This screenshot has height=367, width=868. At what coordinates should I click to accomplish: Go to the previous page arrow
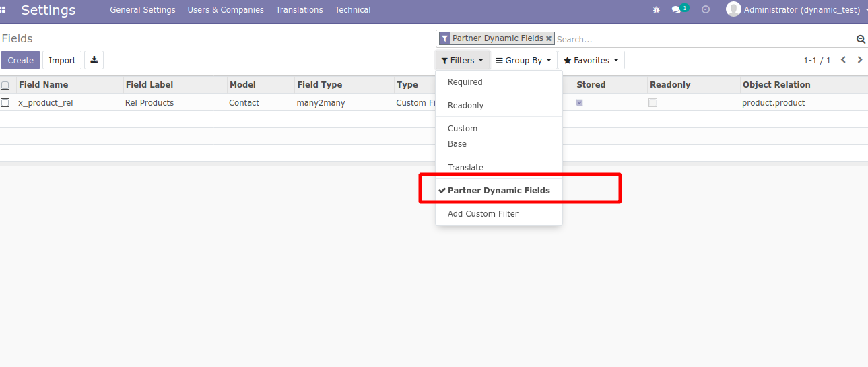click(843, 60)
